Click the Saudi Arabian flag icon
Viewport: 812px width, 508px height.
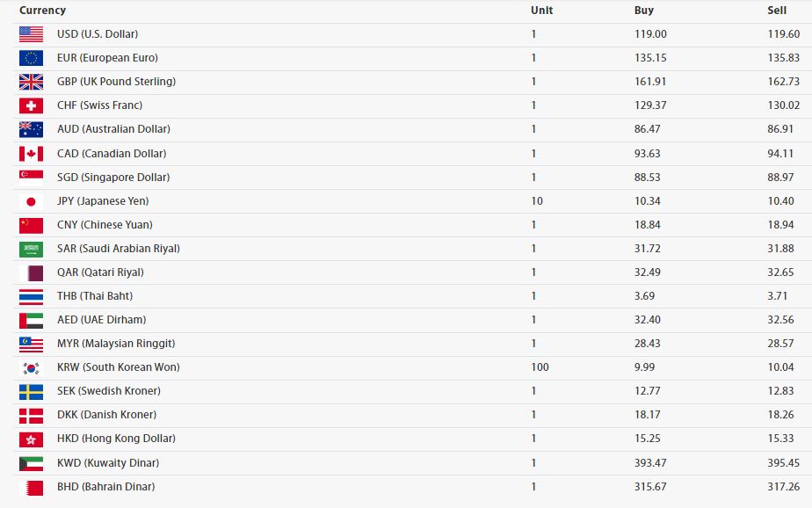31,249
